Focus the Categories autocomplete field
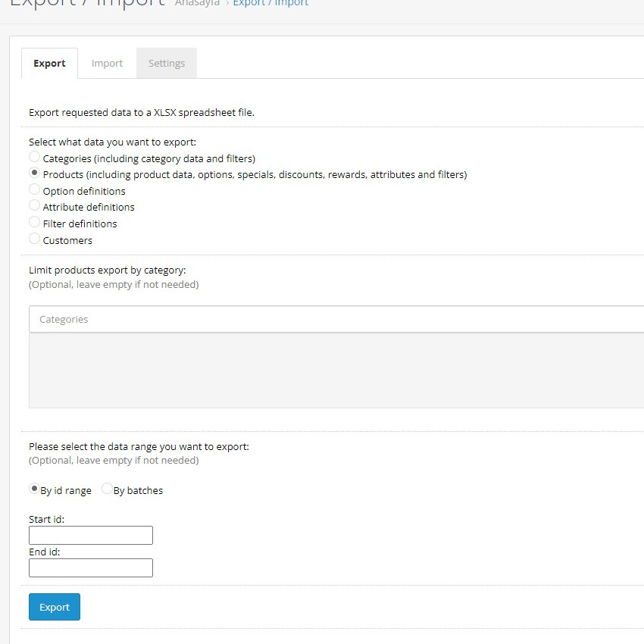The width and height of the screenshot is (644, 644). [336, 319]
